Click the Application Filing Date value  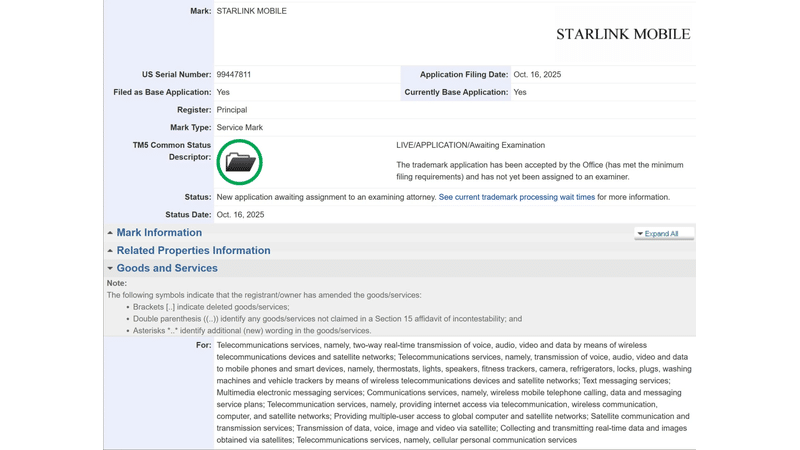point(537,75)
